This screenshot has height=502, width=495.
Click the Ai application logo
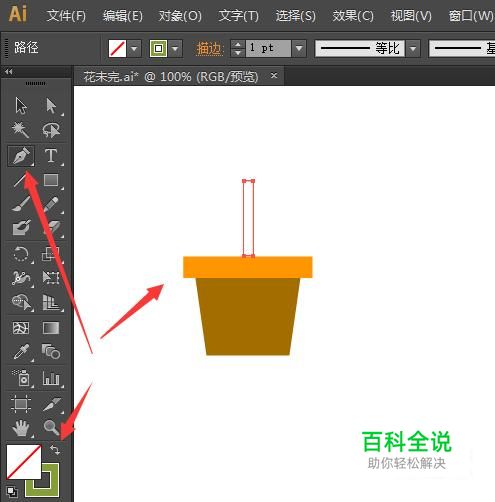pyautogui.click(x=17, y=14)
